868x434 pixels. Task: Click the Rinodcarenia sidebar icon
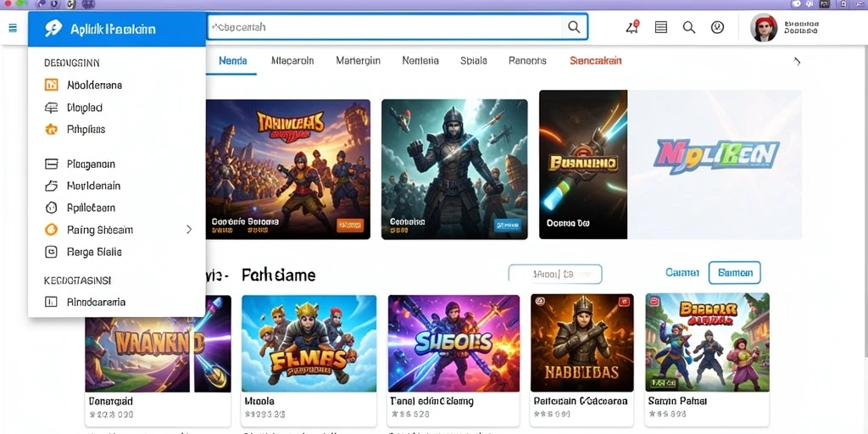point(51,302)
